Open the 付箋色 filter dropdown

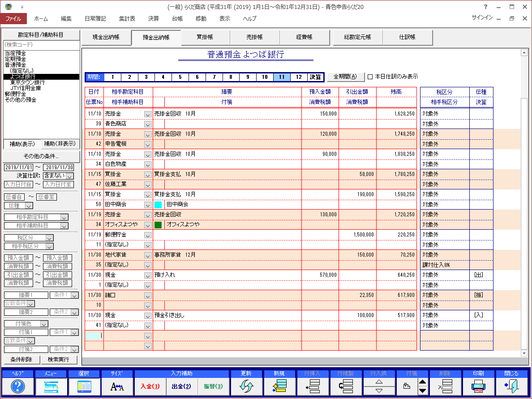44,324
